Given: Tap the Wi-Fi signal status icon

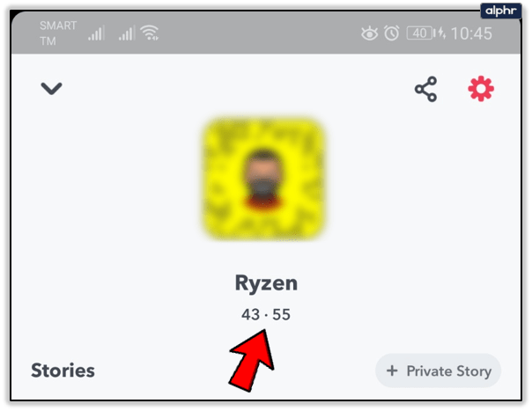Looking at the screenshot, I should (150, 33).
